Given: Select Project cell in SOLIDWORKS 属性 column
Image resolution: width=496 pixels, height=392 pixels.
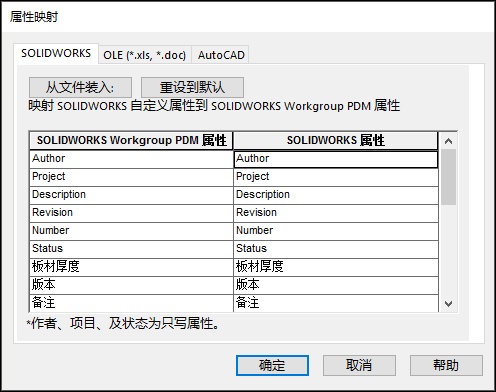Looking at the screenshot, I should tap(336, 177).
